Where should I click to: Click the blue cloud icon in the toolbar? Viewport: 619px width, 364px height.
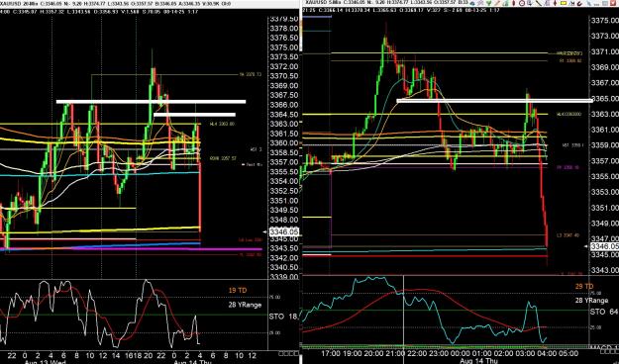[x=472, y=3]
